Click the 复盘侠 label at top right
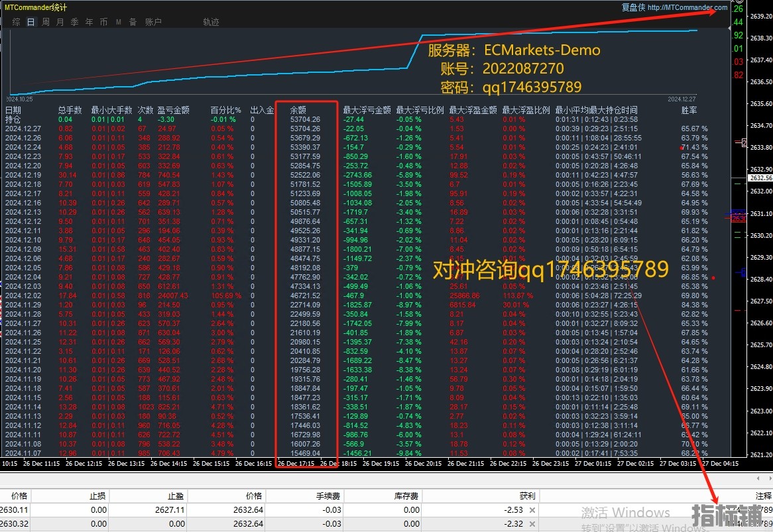The height and width of the screenshot is (532, 773). (633, 8)
